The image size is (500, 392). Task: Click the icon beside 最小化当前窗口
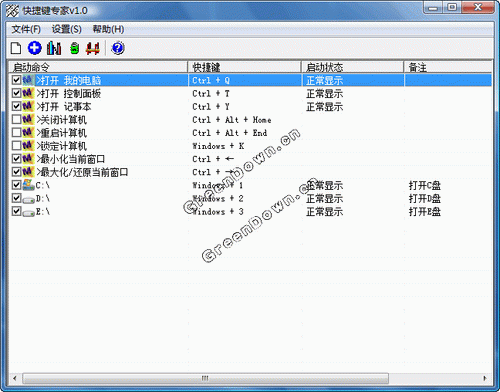[28, 159]
